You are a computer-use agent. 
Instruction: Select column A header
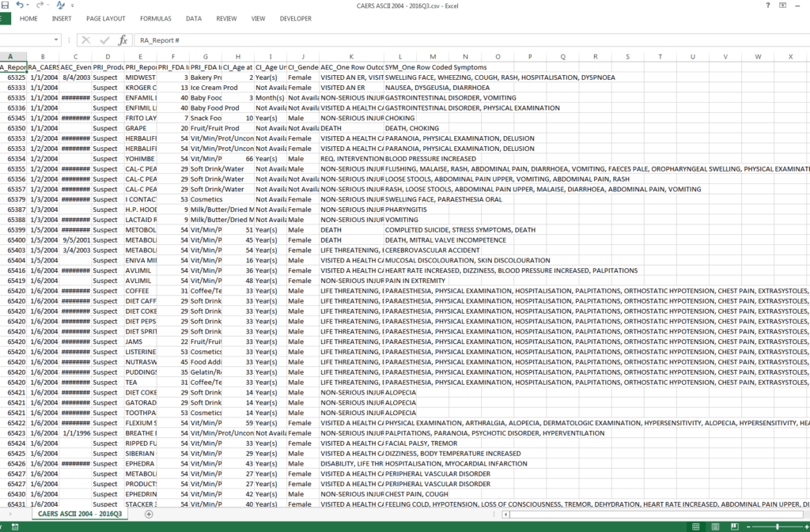tap(10, 57)
